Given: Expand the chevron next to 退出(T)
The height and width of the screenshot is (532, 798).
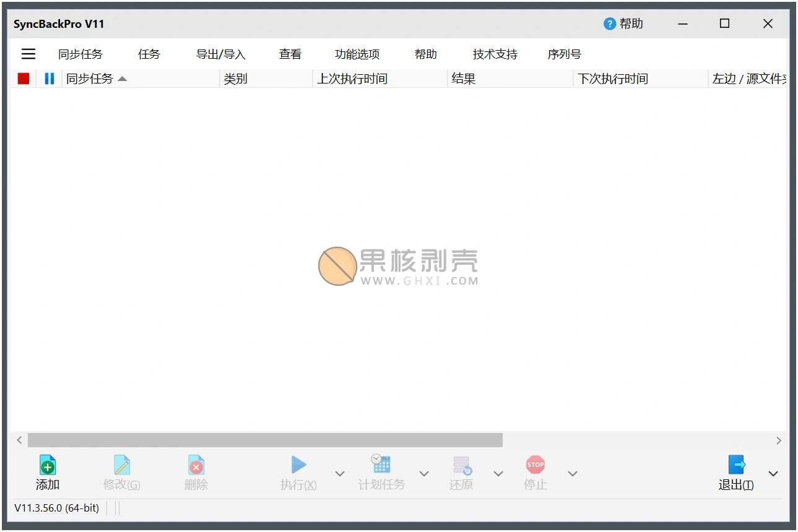Looking at the screenshot, I should click(x=773, y=473).
